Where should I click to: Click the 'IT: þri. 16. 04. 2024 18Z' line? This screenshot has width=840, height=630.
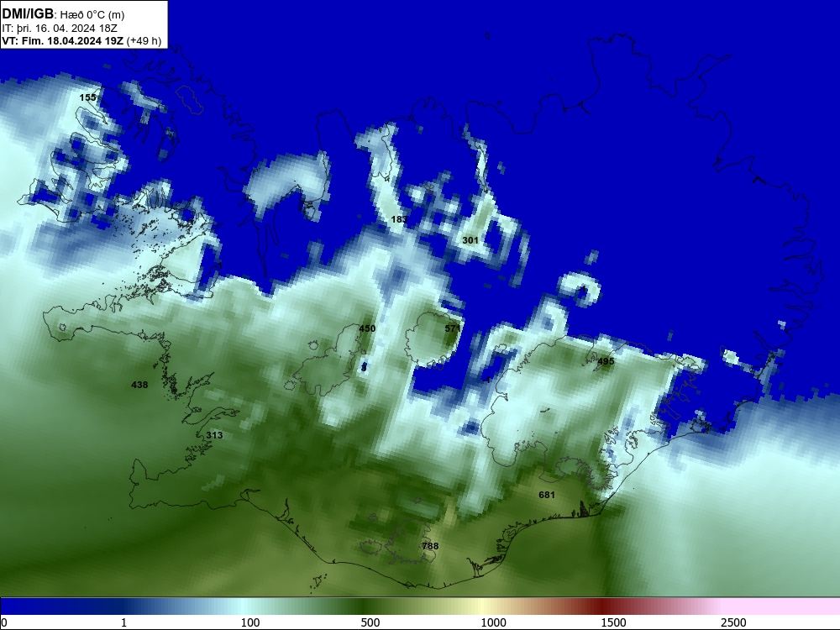click(60, 29)
